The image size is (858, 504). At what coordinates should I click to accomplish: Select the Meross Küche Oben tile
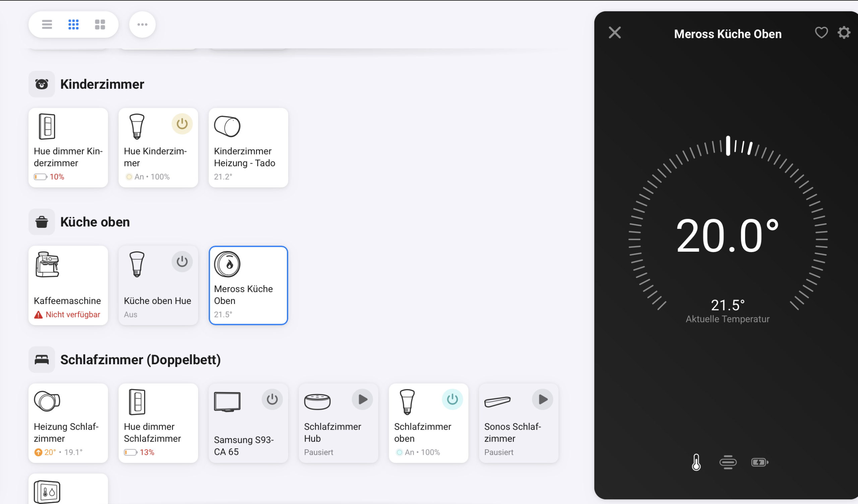248,286
